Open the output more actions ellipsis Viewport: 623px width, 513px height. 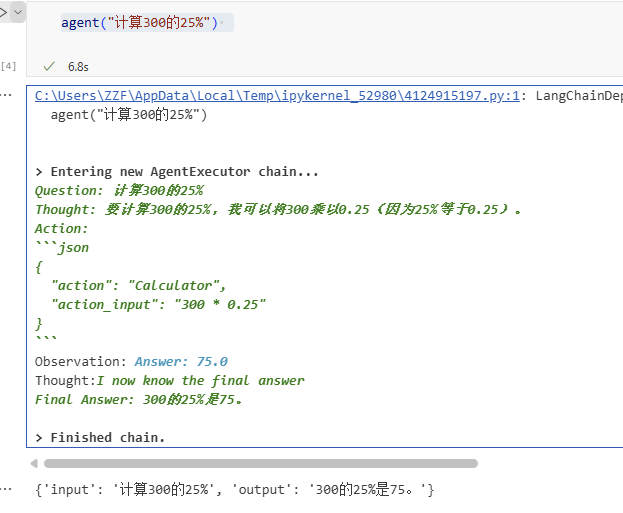click(6, 95)
